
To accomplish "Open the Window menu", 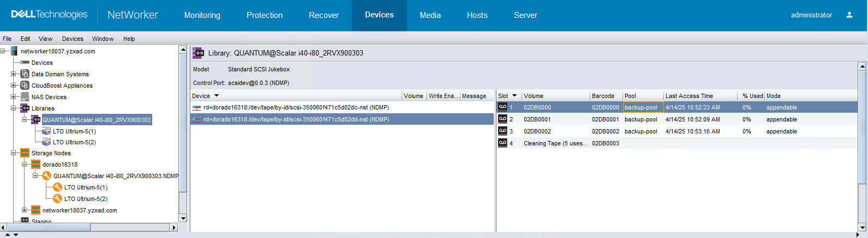I will 103,39.
